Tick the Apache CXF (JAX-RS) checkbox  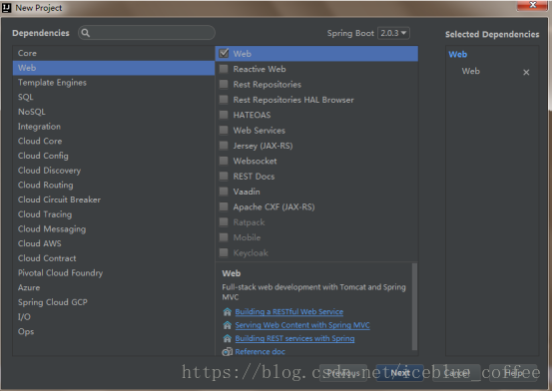click(x=224, y=206)
